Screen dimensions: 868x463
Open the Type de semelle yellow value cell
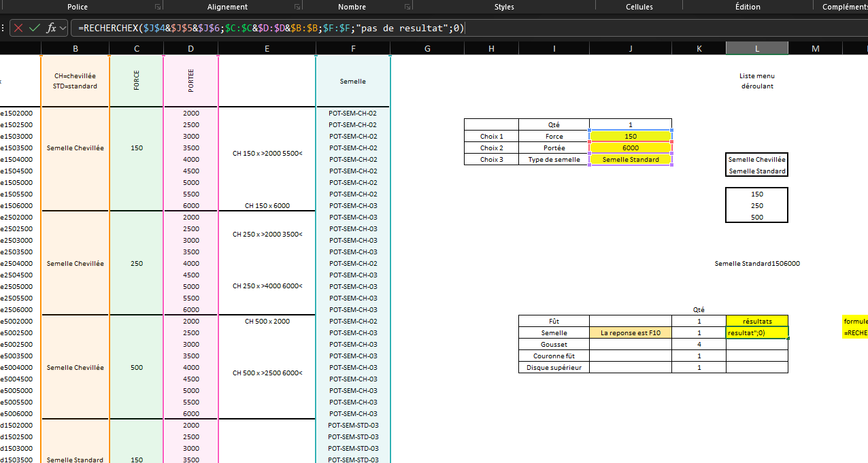click(x=631, y=159)
